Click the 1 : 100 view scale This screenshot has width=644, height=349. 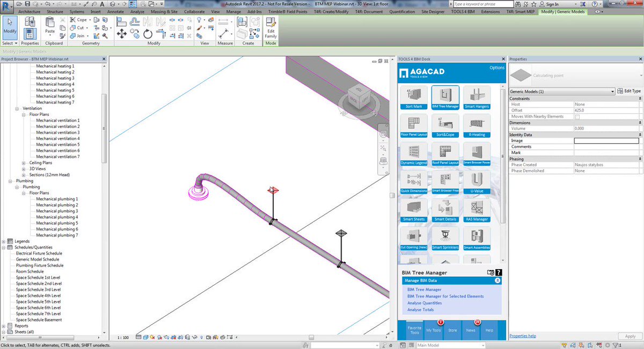point(122,338)
